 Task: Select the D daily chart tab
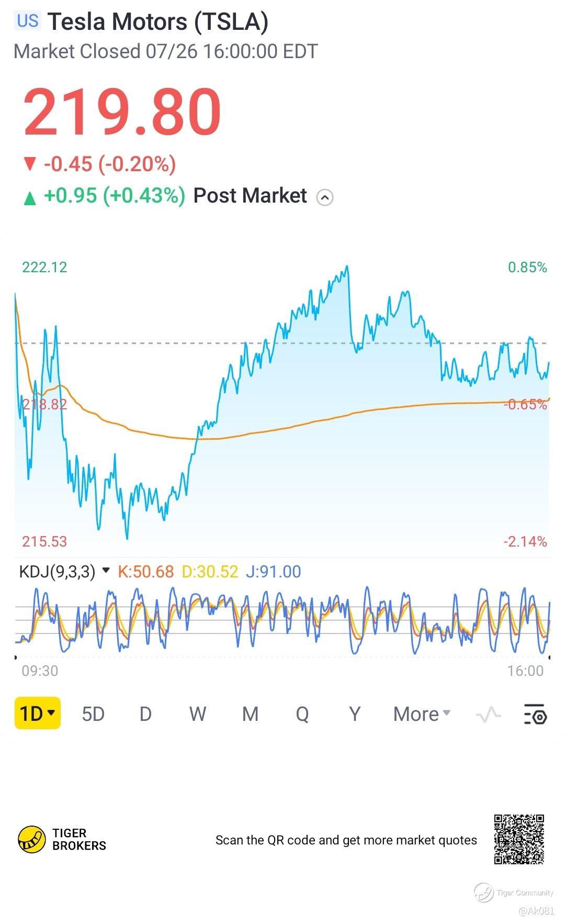click(x=145, y=714)
